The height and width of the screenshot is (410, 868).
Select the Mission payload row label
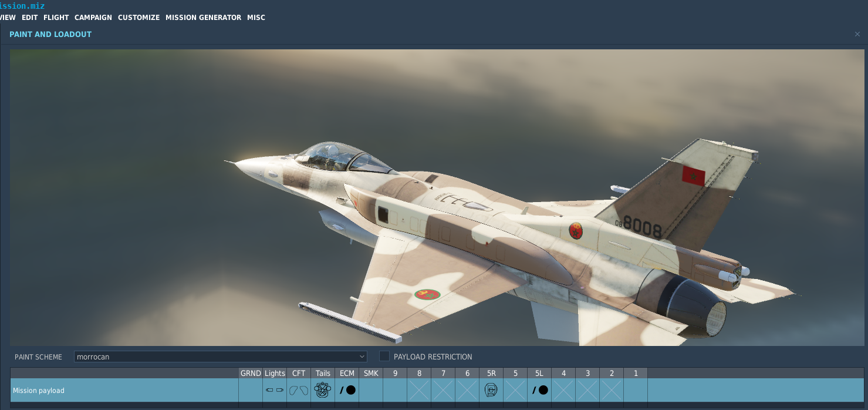[39, 391]
